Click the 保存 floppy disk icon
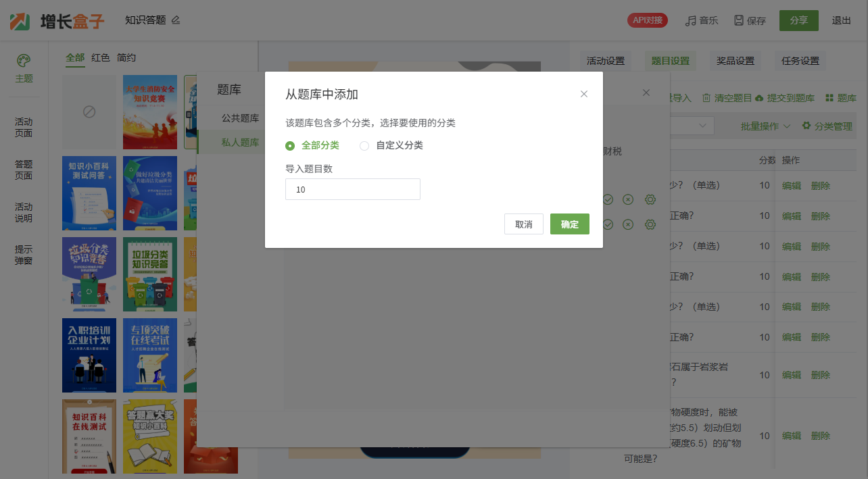The image size is (868, 479). coord(739,20)
